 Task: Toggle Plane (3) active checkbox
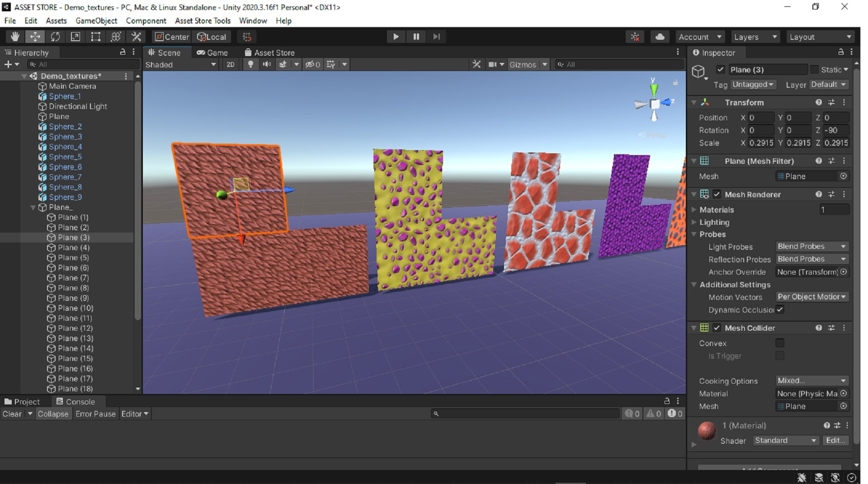point(721,69)
